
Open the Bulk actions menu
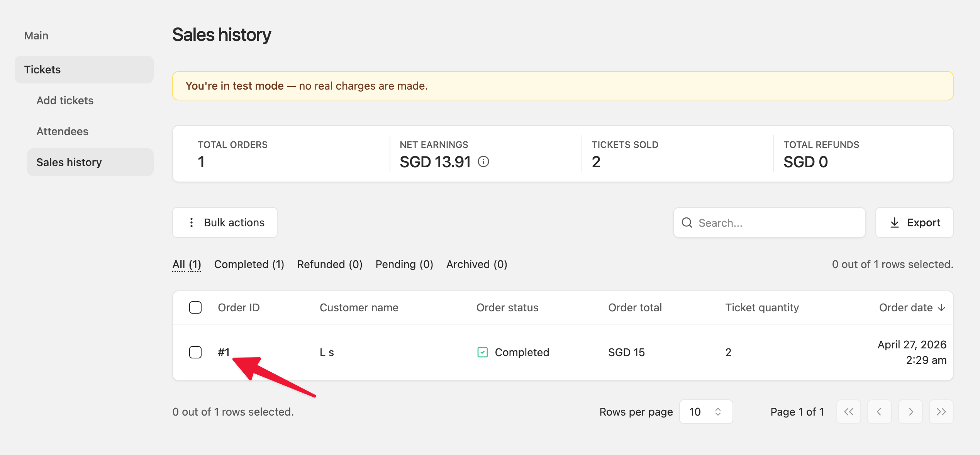click(225, 222)
